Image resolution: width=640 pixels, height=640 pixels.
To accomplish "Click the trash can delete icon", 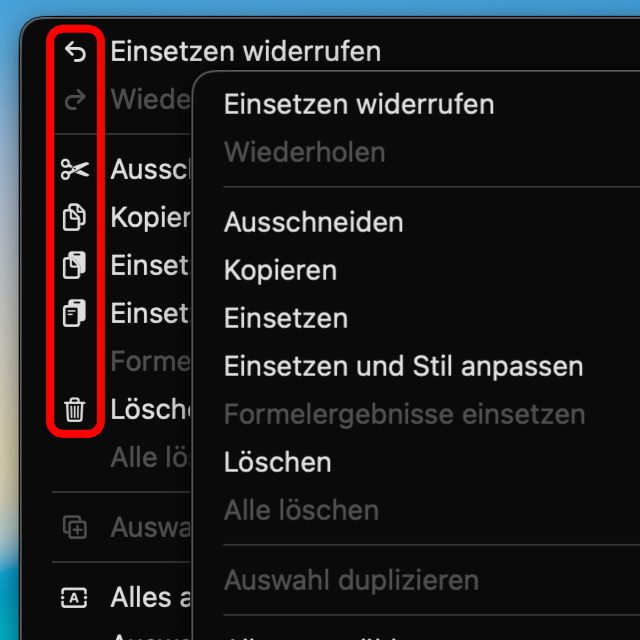I will point(75,409).
